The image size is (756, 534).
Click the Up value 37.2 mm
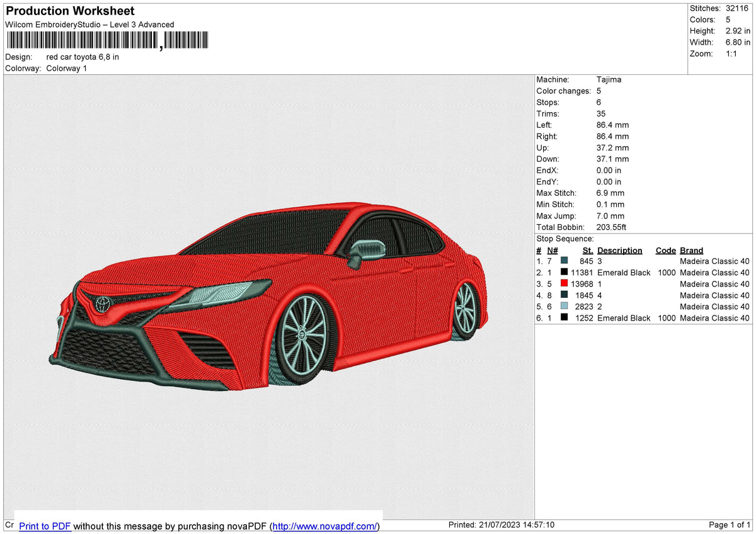[x=612, y=148]
